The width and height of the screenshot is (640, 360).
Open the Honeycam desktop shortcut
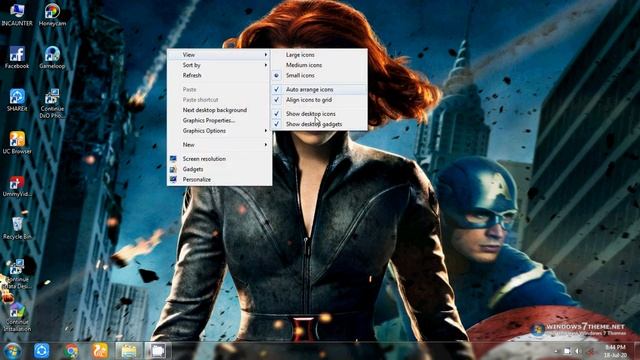[52, 15]
